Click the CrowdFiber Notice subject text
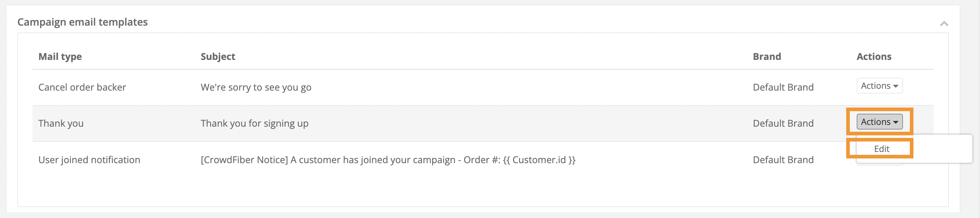The height and width of the screenshot is (218, 980). coord(388,160)
